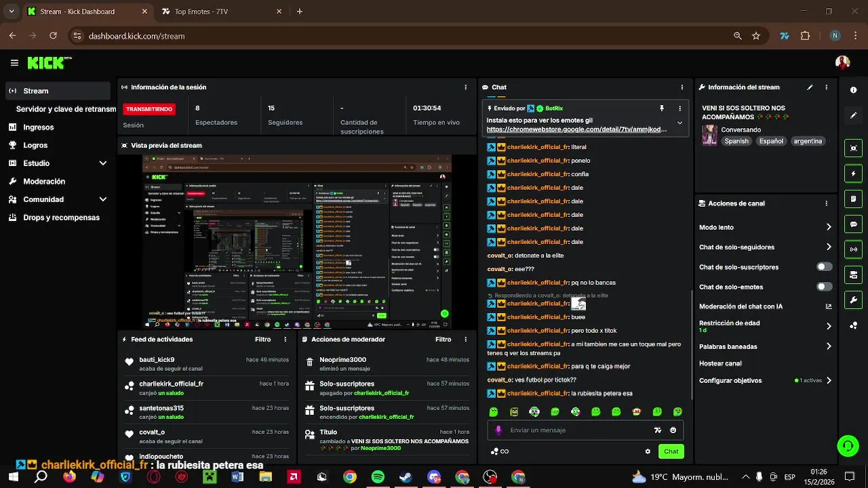Open Filtro in Acciones de moderador
The image size is (868, 488).
[443, 340]
